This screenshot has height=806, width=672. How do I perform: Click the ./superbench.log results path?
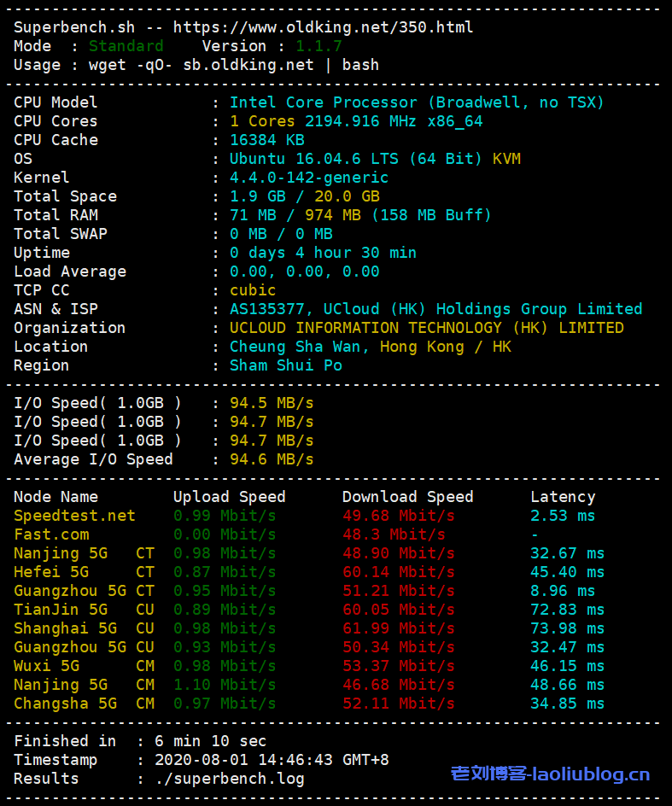[x=229, y=779]
